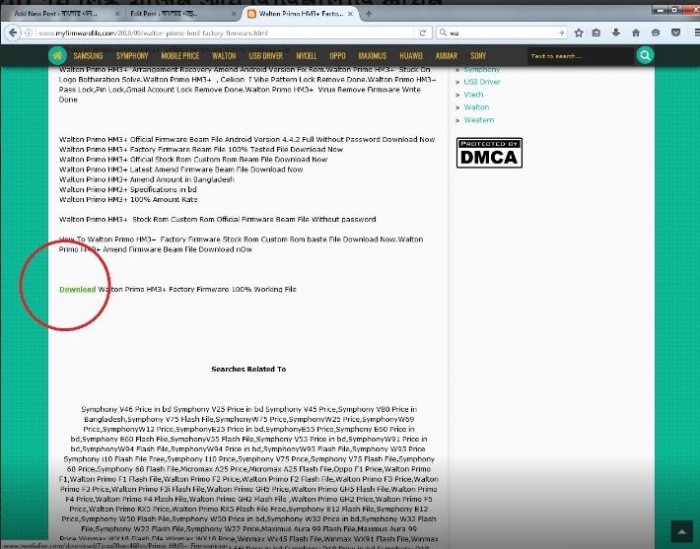The height and width of the screenshot is (549, 700).
Task: Open the MYCELL menu item
Action: tap(306, 56)
